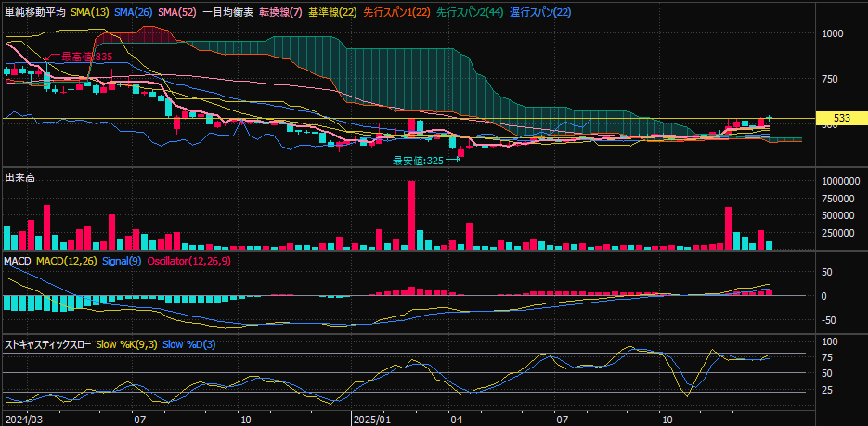Click the SMA(52) legend entry
Viewport: 868px width, 426px height.
(178, 13)
